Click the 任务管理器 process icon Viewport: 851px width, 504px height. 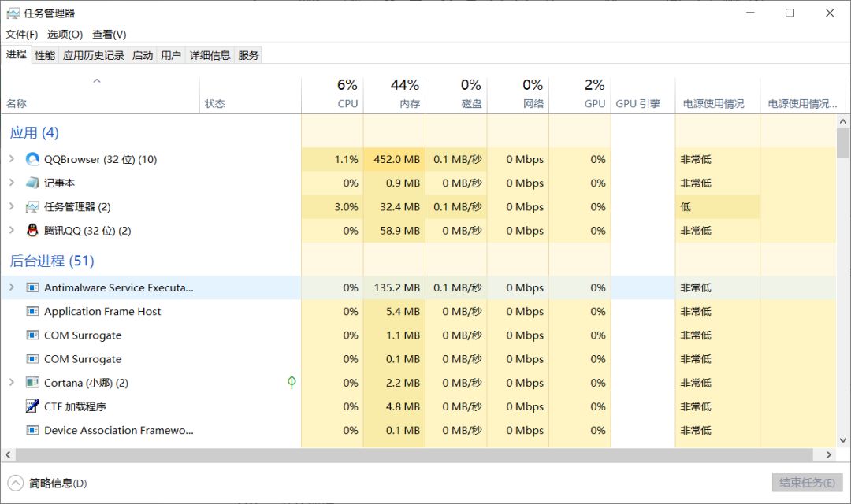click(x=32, y=207)
